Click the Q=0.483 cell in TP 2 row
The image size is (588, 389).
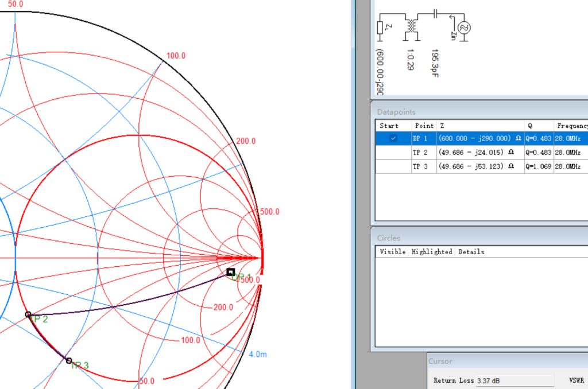[x=539, y=153]
